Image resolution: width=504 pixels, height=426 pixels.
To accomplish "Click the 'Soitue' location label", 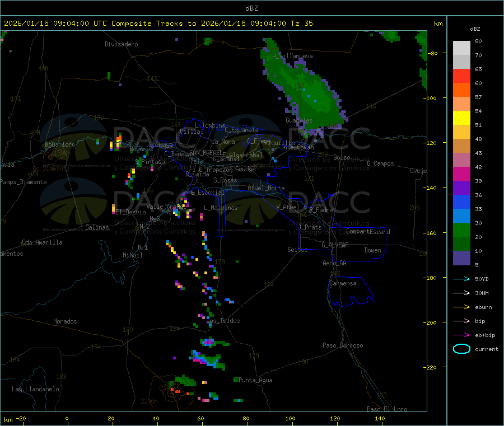I will [x=298, y=250].
